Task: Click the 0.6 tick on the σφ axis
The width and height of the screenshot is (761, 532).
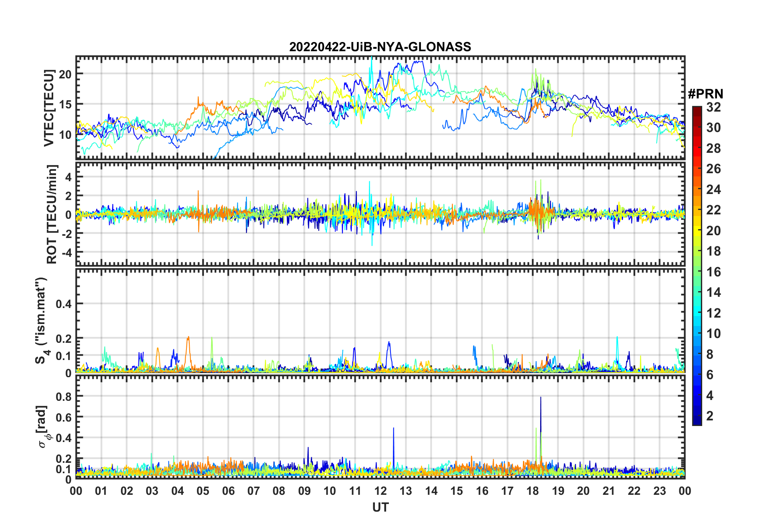Action: (x=64, y=417)
